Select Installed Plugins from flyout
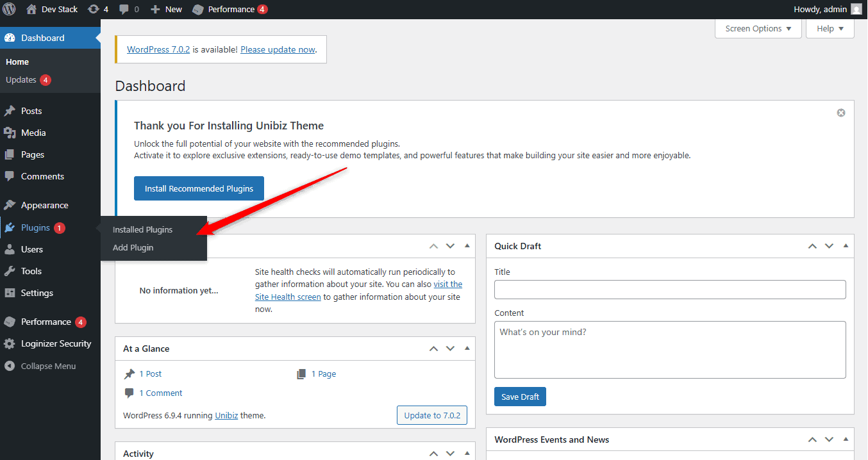 [142, 229]
